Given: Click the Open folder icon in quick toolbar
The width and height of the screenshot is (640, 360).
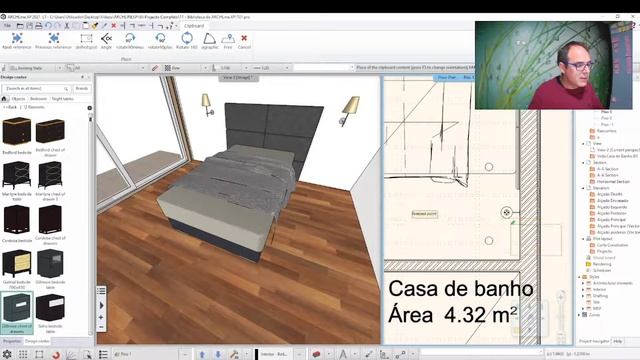Looking at the screenshot, I should tap(20, 26).
